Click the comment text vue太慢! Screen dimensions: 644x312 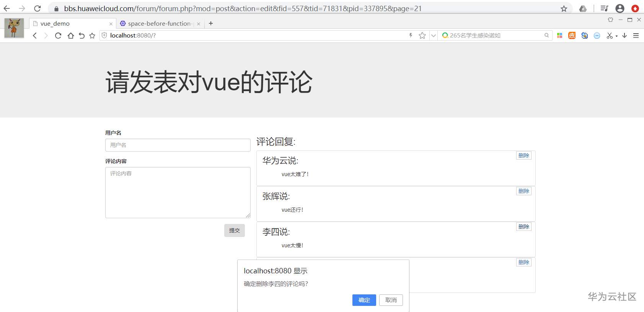point(292,245)
